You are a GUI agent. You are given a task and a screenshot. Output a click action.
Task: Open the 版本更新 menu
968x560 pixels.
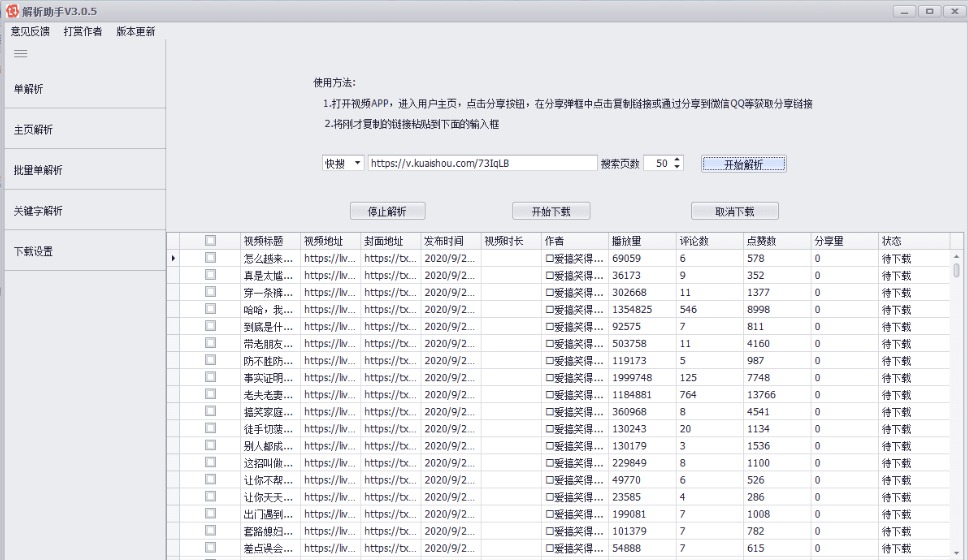(136, 31)
